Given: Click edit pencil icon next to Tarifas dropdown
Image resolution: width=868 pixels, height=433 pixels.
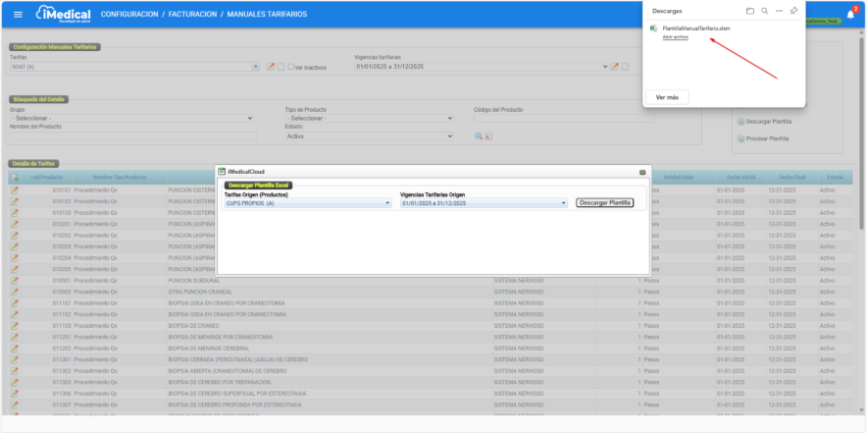Looking at the screenshot, I should [271, 67].
